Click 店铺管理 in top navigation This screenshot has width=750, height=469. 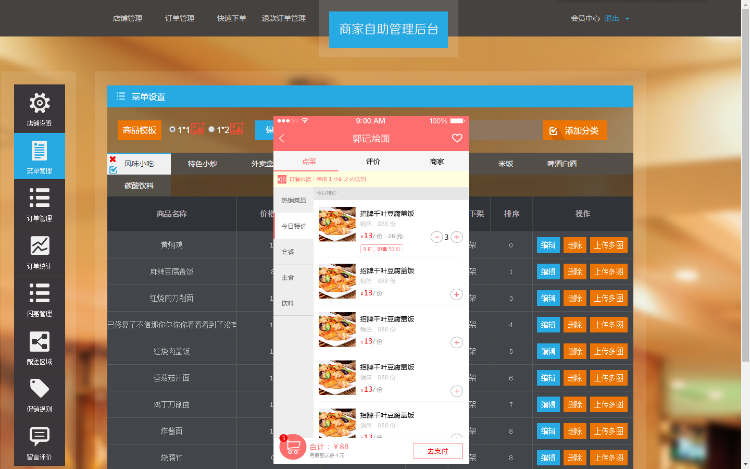coord(127,18)
